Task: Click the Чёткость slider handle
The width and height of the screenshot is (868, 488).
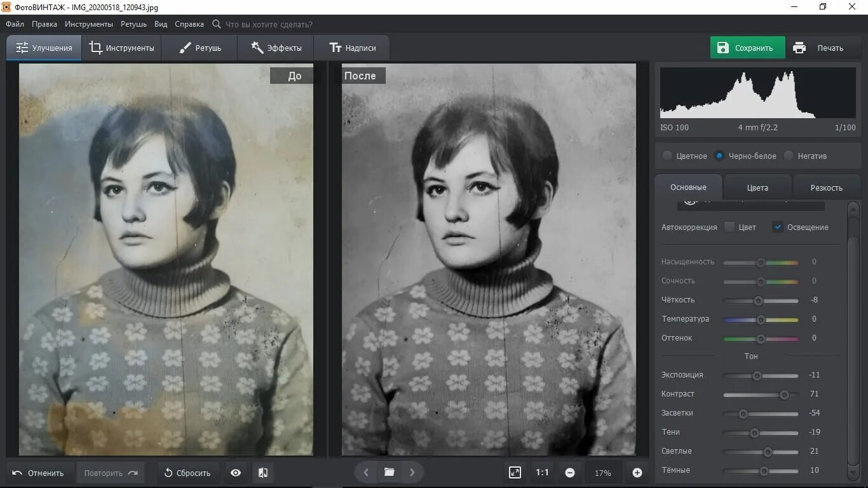Action: pos(757,301)
